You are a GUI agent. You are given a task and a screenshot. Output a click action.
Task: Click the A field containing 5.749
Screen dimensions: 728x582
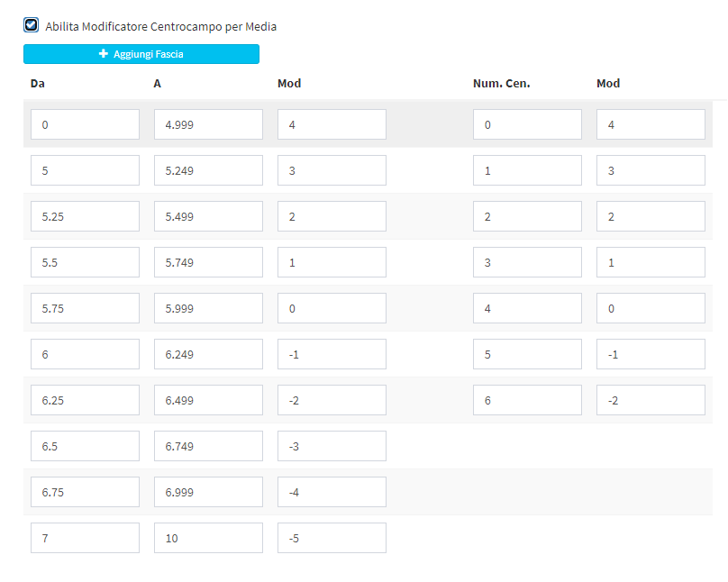(x=208, y=262)
